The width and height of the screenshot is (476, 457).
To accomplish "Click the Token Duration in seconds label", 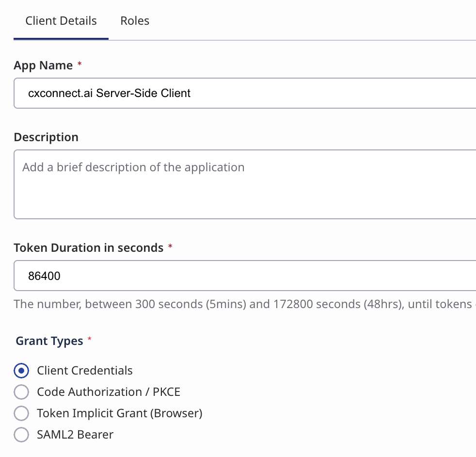I will click(89, 248).
